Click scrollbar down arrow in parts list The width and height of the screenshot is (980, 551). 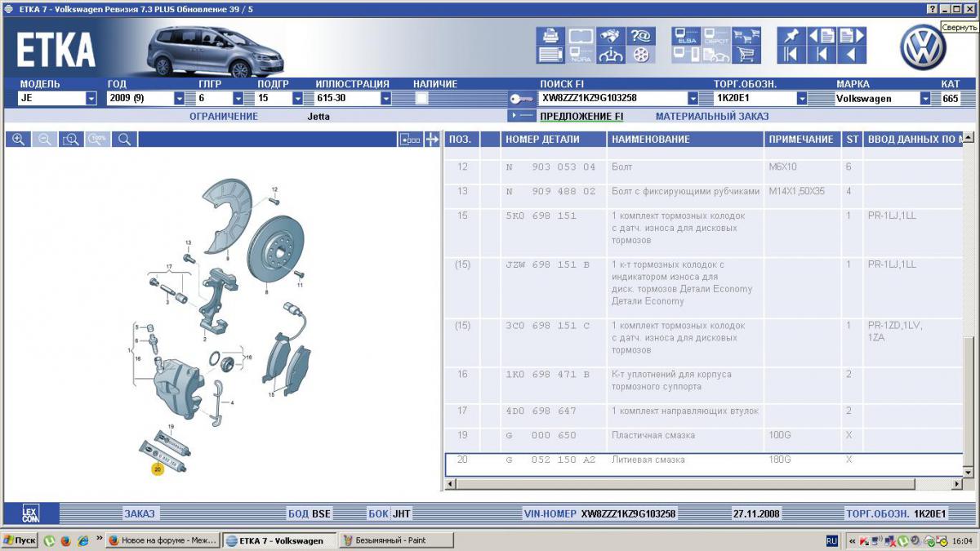click(969, 473)
